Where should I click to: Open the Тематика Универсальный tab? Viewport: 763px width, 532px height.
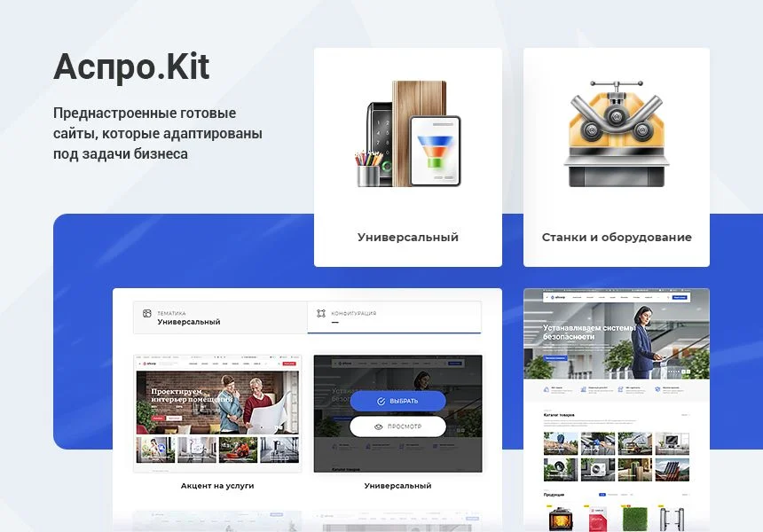click(220, 317)
